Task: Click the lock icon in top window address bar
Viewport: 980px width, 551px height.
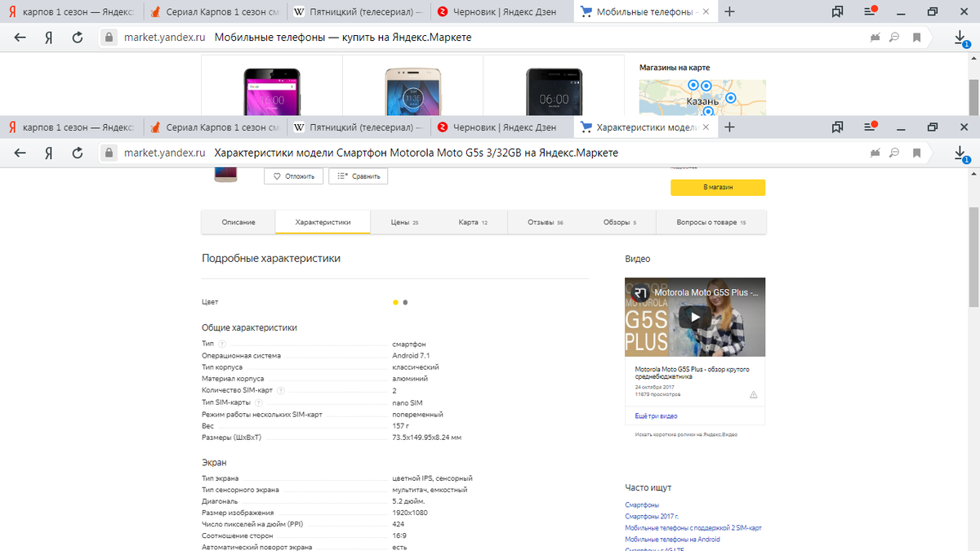Action: [x=109, y=38]
